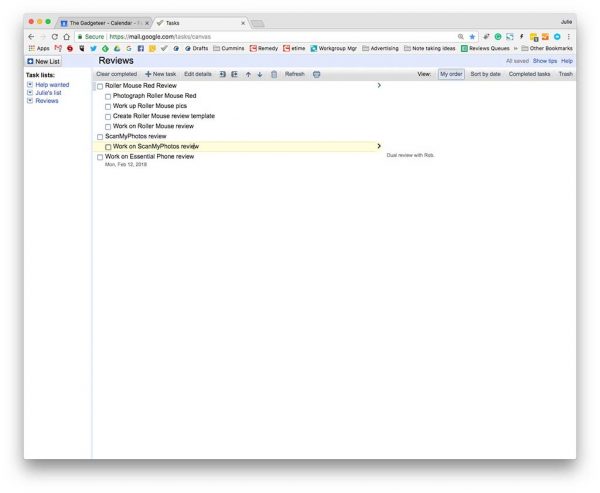Open the Chrome three-dot menu
Image resolution: width=600 pixels, height=493 pixels.
[x=569, y=37]
